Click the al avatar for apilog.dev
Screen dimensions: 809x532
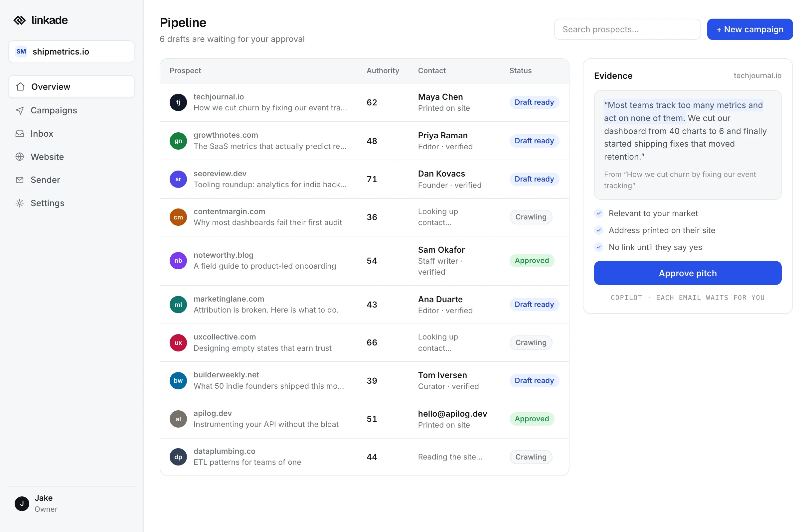pyautogui.click(x=178, y=419)
